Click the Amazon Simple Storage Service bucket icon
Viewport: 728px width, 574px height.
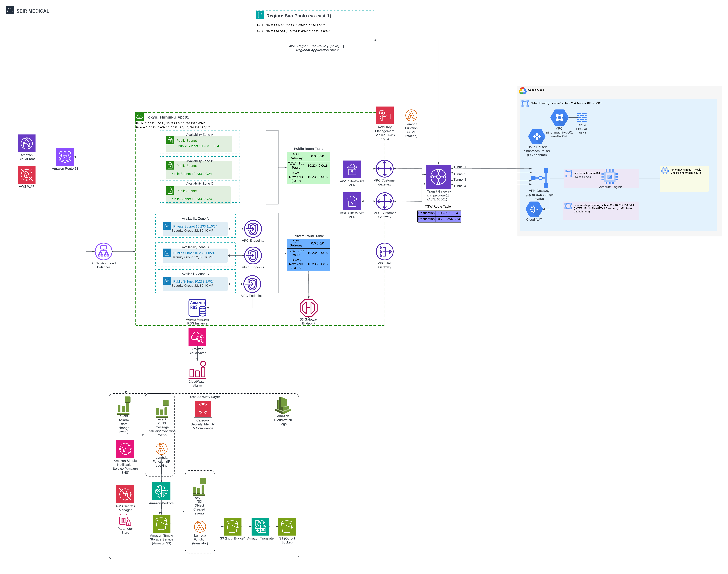pyautogui.click(x=161, y=524)
